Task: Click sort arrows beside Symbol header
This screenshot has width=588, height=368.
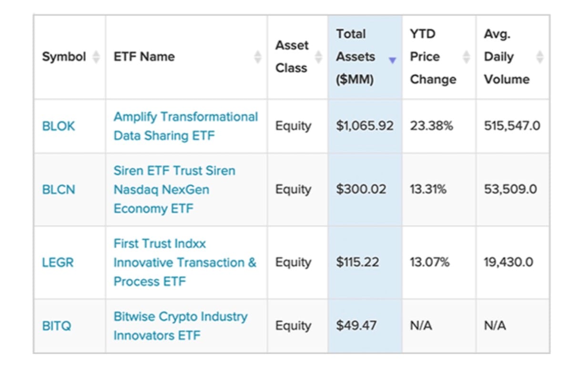Action: tap(96, 57)
